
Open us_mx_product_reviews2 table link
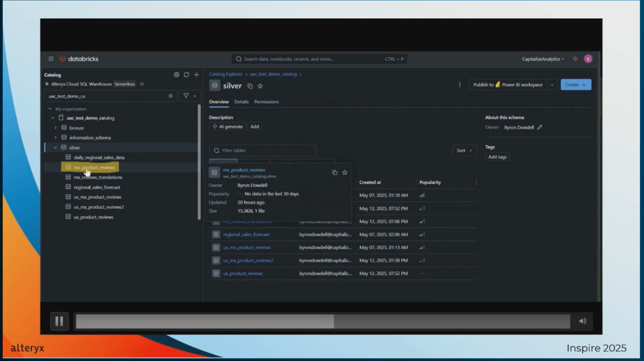tap(248, 260)
